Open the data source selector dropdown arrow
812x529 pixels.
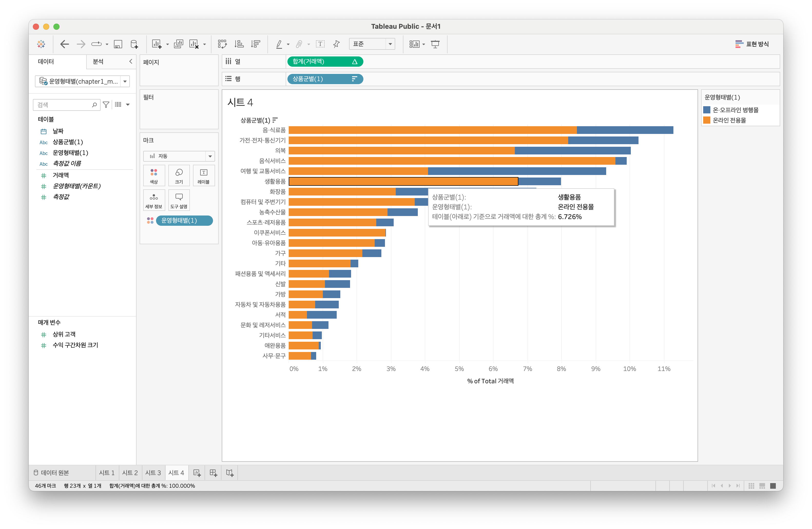[x=125, y=82]
